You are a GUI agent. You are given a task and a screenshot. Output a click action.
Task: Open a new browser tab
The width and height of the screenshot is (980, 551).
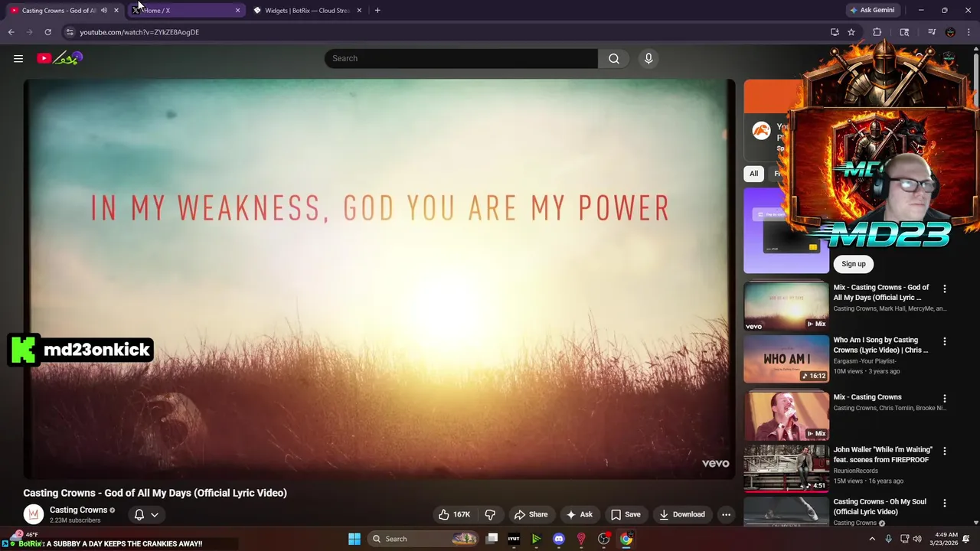377,10
